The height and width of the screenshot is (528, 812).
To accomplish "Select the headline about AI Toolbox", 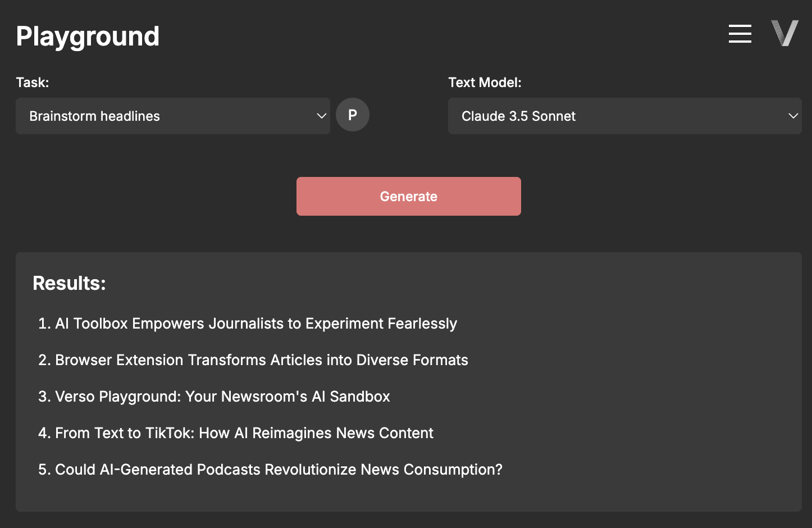I will coord(256,324).
